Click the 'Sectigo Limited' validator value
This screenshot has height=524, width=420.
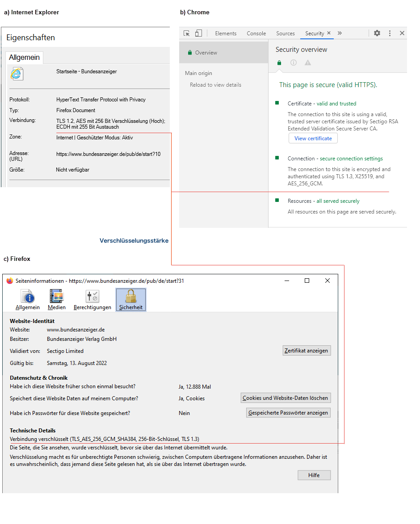65,351
